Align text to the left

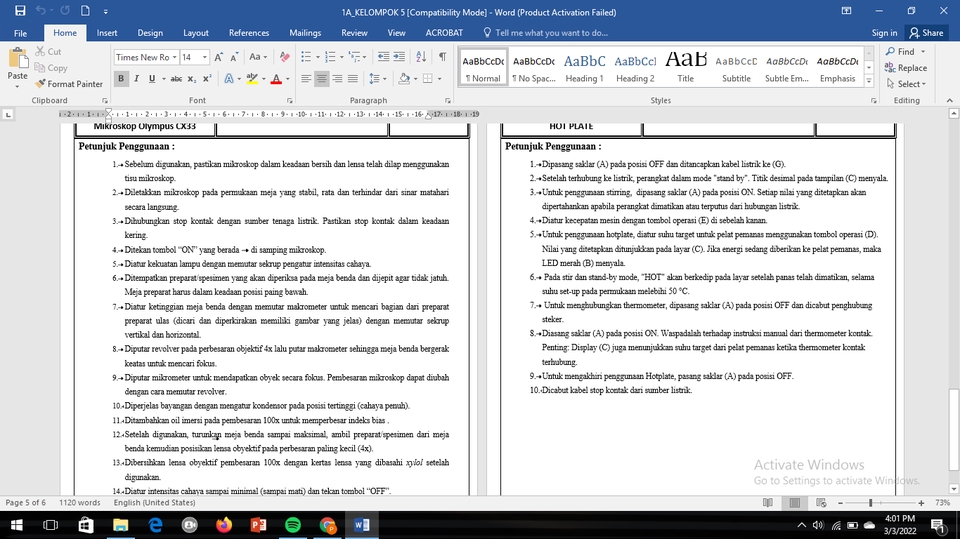click(306, 78)
